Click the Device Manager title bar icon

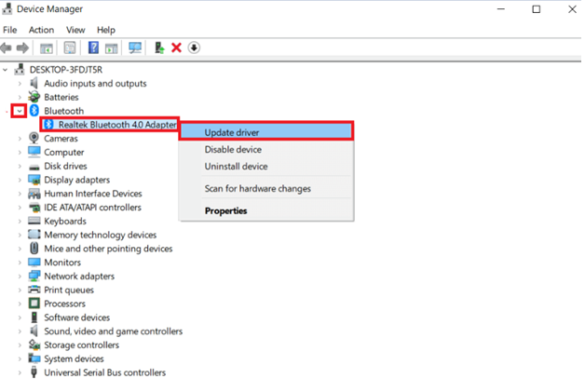coord(7,8)
